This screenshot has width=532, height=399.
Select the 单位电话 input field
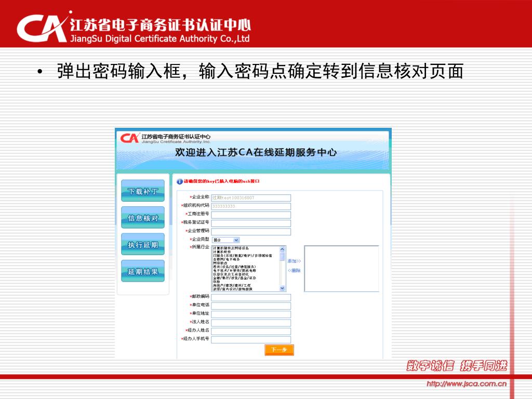(x=251, y=306)
